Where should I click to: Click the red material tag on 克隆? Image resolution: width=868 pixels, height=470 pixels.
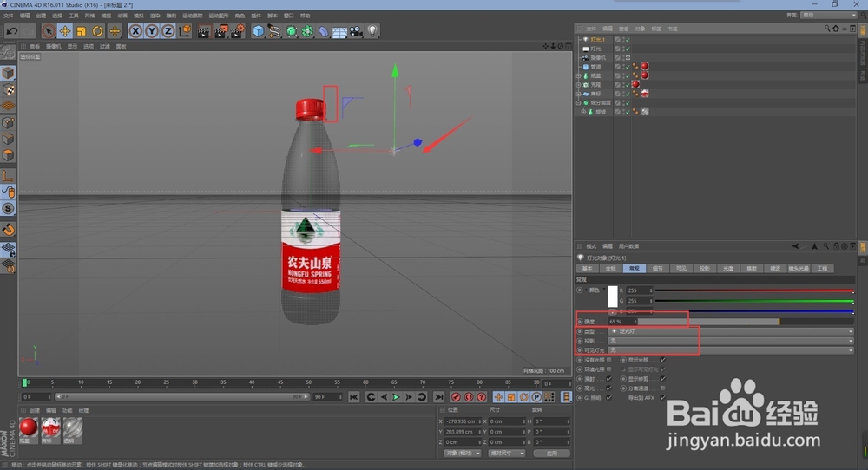[635, 85]
